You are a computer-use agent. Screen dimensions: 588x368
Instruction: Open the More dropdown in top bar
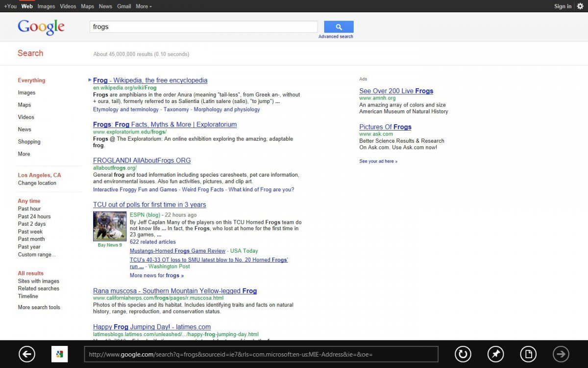tap(144, 6)
